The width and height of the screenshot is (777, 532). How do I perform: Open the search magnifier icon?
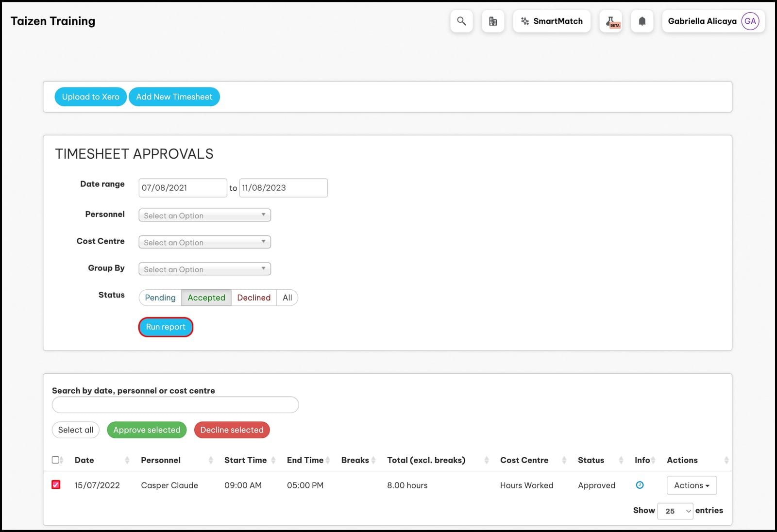[461, 21]
